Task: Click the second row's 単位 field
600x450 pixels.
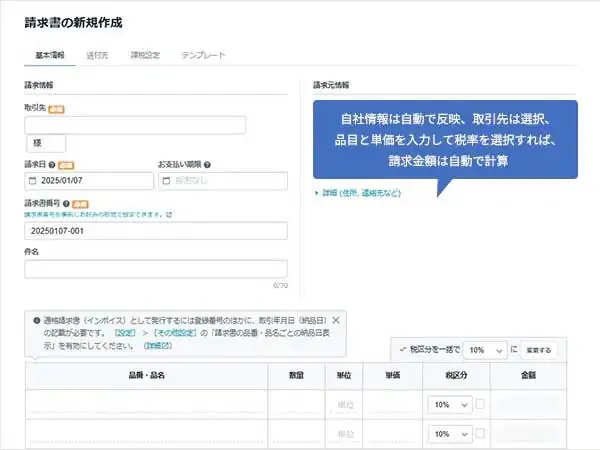Action: coord(344,434)
